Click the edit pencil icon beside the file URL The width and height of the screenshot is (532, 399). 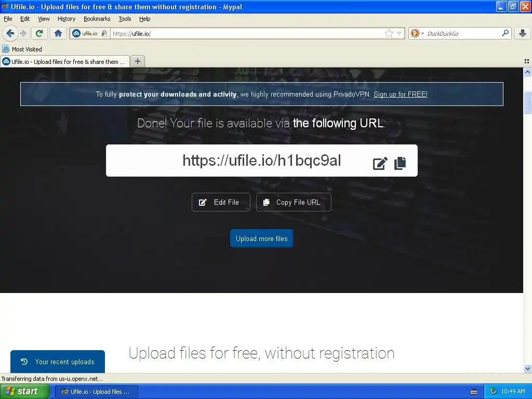click(x=380, y=163)
